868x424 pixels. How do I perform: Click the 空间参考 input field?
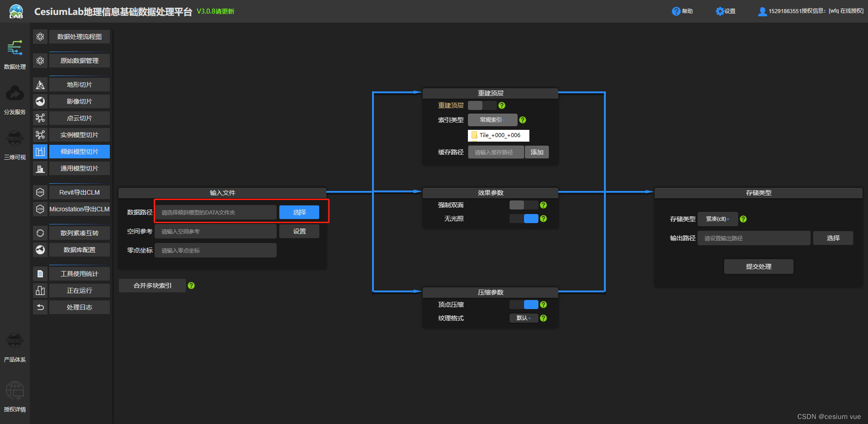pyautogui.click(x=216, y=231)
